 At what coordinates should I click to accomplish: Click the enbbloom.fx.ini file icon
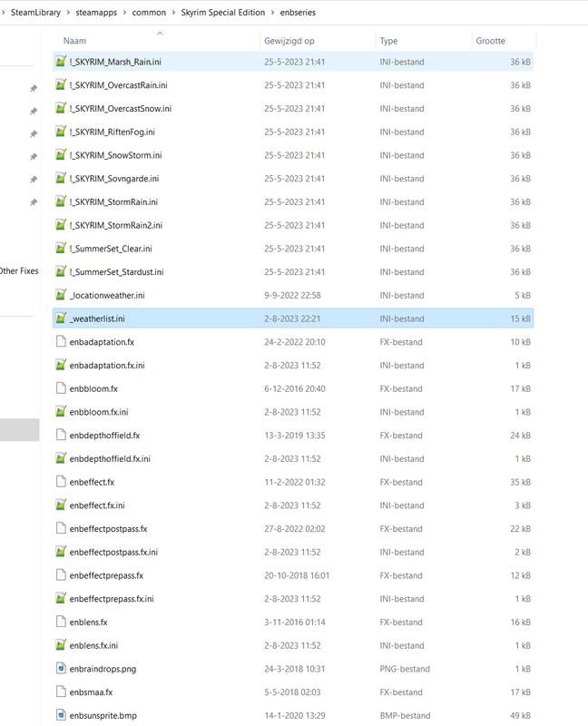(x=61, y=412)
